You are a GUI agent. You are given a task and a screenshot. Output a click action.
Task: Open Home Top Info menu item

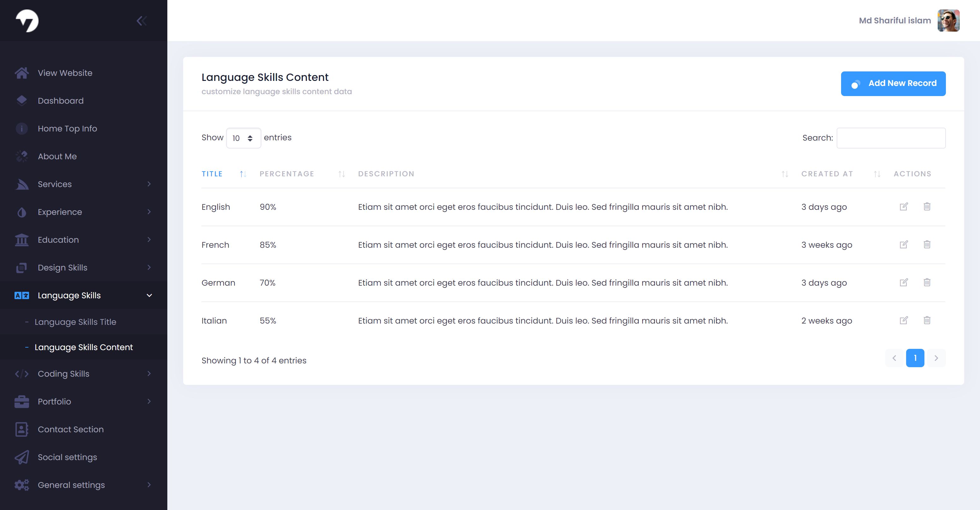pyautogui.click(x=84, y=128)
